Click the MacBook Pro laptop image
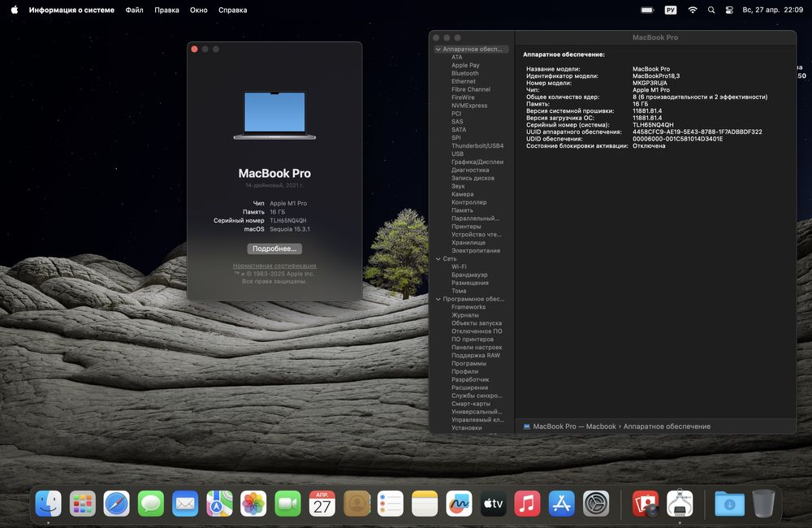This screenshot has height=528, width=812. pos(274,115)
